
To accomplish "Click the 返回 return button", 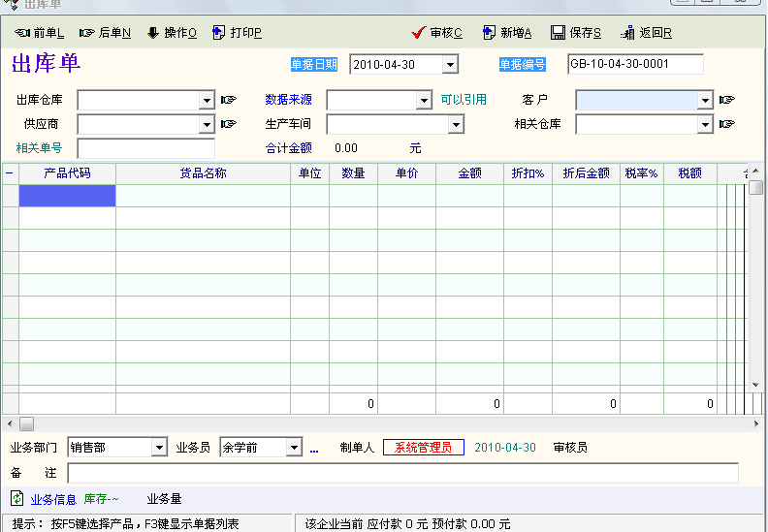I will (x=628, y=33).
